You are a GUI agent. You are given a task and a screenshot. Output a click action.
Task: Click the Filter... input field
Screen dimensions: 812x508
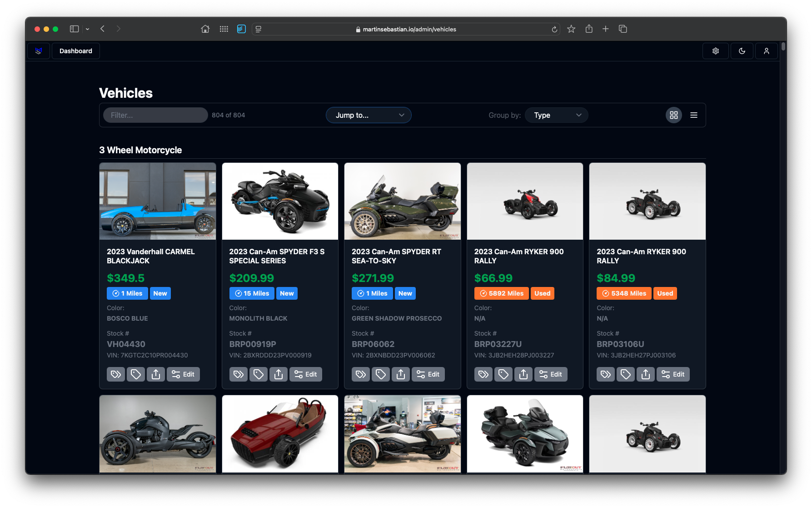(155, 115)
